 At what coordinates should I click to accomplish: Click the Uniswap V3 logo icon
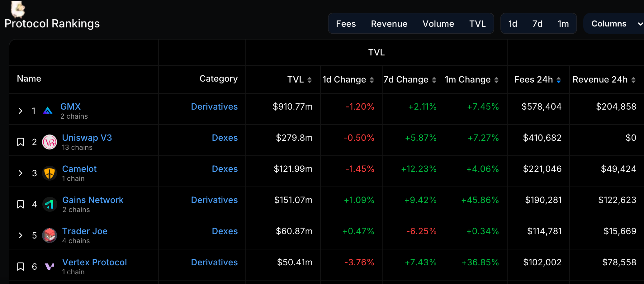(x=50, y=142)
